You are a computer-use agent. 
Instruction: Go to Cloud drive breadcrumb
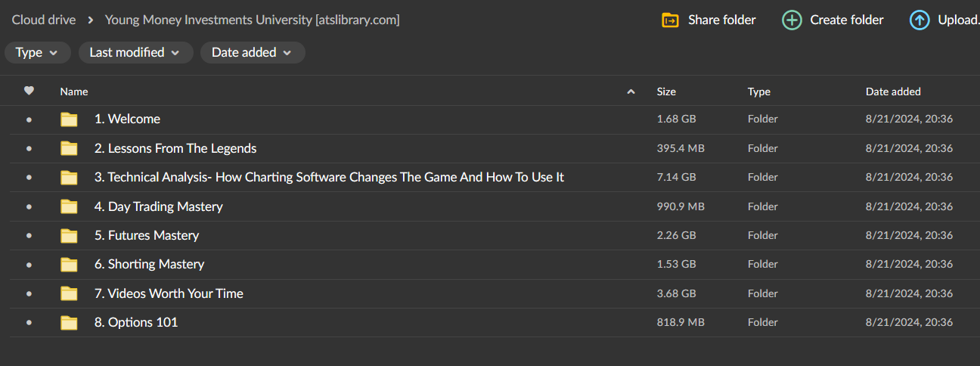click(44, 20)
